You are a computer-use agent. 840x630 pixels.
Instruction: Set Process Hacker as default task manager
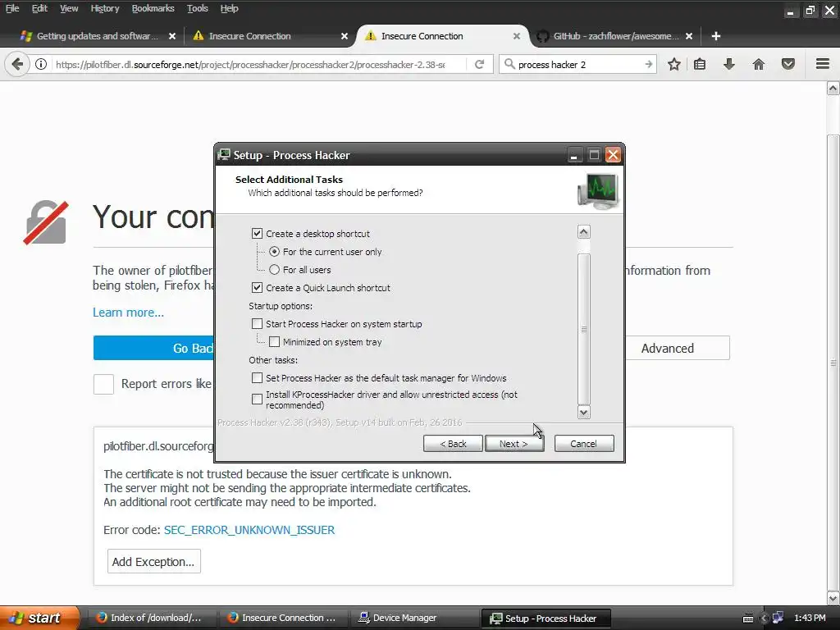pyautogui.click(x=257, y=377)
